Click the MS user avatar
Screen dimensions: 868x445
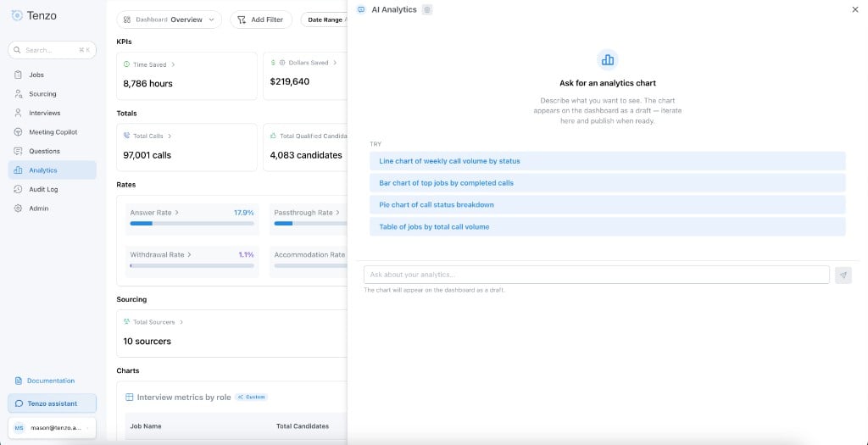pyautogui.click(x=19, y=428)
